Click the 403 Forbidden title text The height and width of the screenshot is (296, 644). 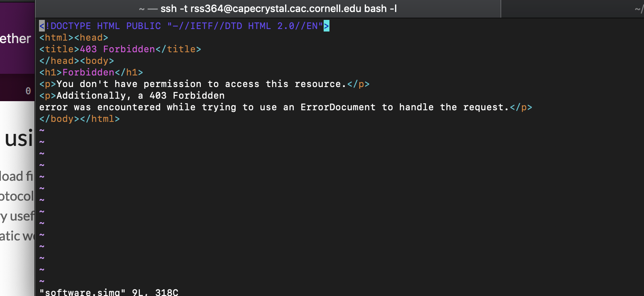pyautogui.click(x=129, y=49)
